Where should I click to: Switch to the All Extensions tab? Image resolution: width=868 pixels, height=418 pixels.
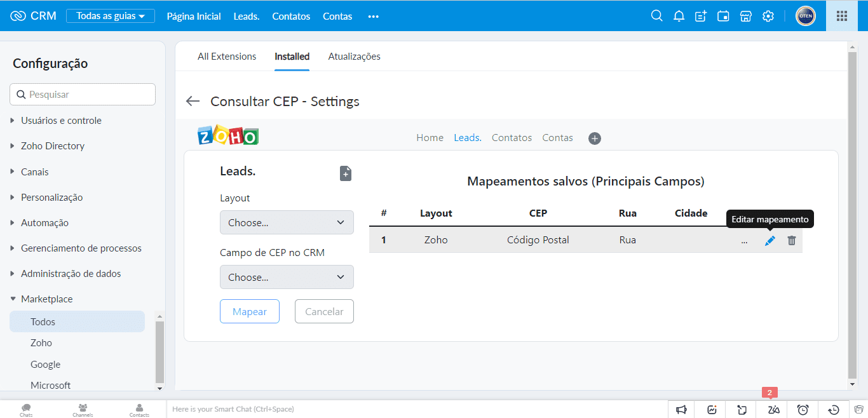[x=227, y=57]
